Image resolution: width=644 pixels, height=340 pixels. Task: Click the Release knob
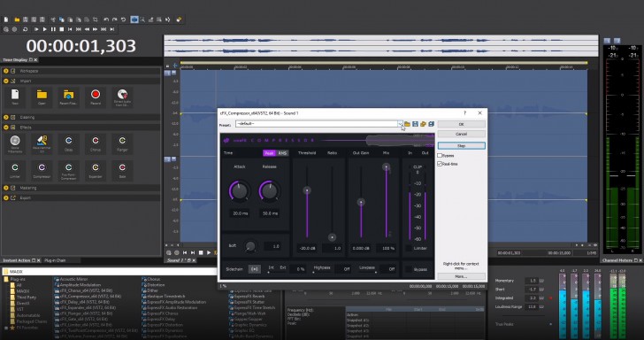tap(270, 190)
